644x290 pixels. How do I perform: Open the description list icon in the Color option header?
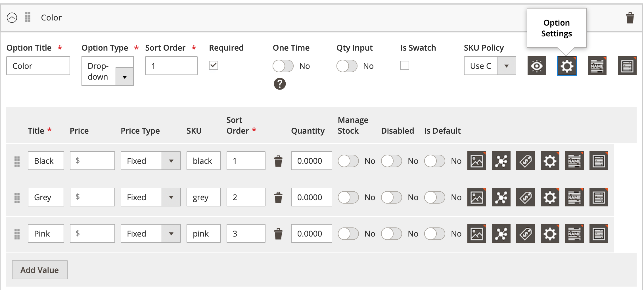tap(627, 66)
